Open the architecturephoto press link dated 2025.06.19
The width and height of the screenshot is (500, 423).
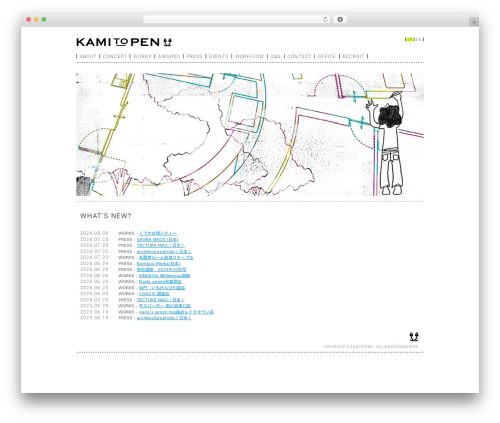click(164, 318)
